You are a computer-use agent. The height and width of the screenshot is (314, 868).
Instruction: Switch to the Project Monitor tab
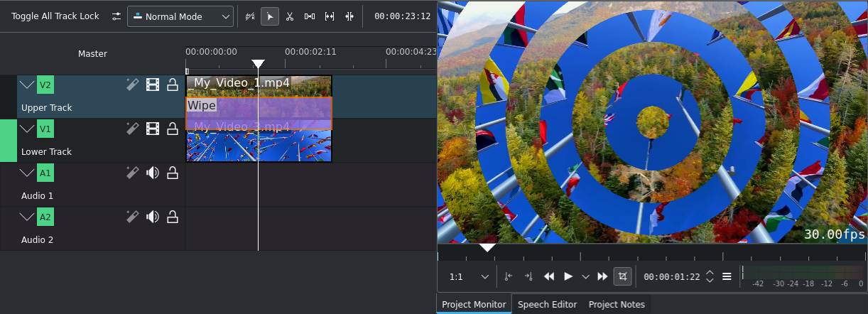click(474, 304)
